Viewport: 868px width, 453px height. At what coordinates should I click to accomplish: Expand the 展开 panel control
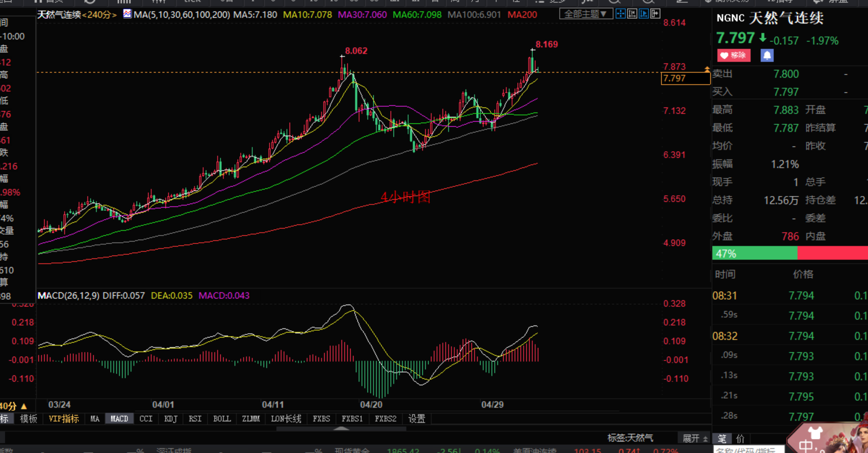(x=695, y=438)
